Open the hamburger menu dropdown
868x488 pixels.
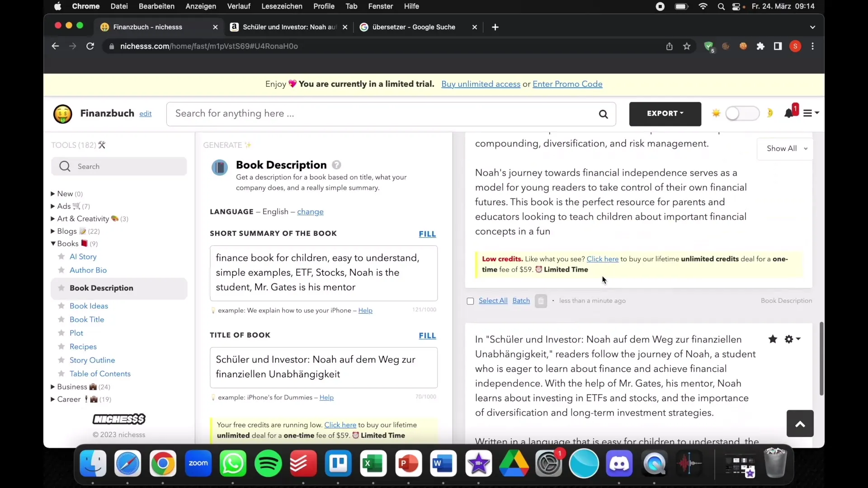811,113
